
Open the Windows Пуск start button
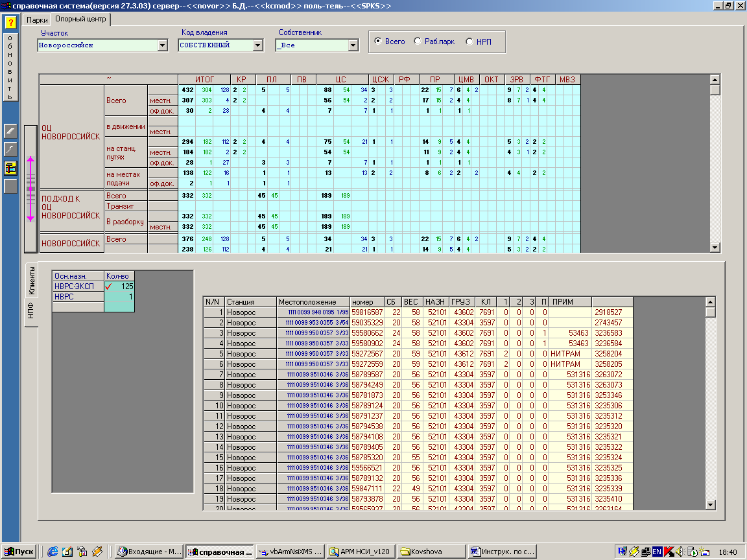19,552
